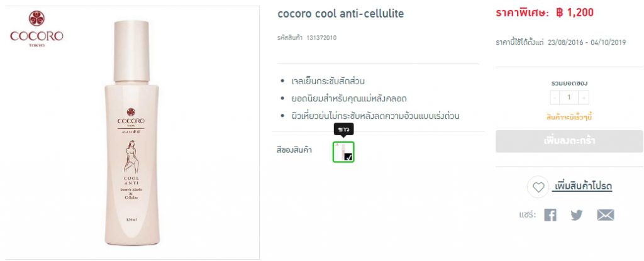
Task: Select the white color swatch
Action: (343, 152)
